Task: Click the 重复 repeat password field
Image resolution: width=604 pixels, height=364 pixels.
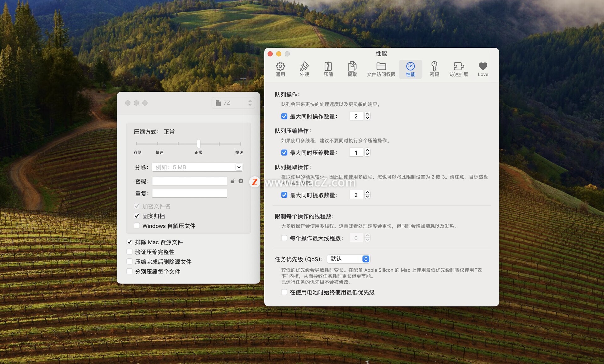Action: [190, 193]
